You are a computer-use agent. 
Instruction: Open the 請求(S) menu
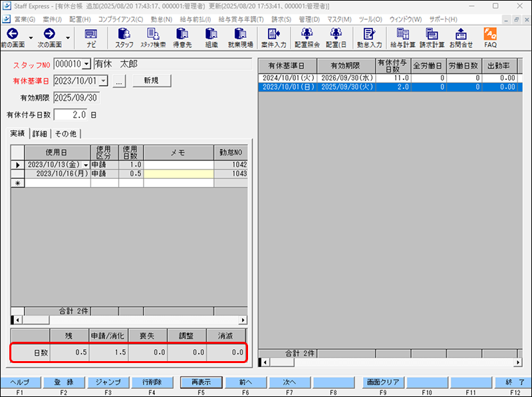(281, 19)
